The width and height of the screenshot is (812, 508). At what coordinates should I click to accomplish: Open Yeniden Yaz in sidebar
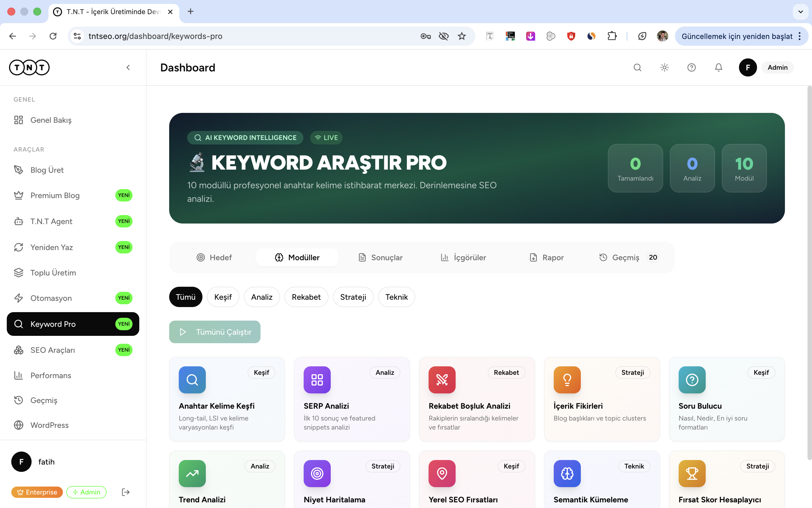click(x=73, y=247)
